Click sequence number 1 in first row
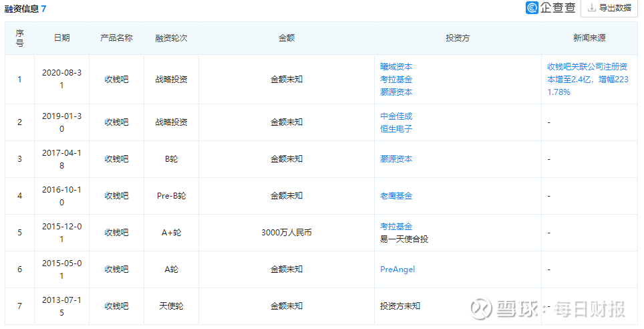 click(x=20, y=80)
